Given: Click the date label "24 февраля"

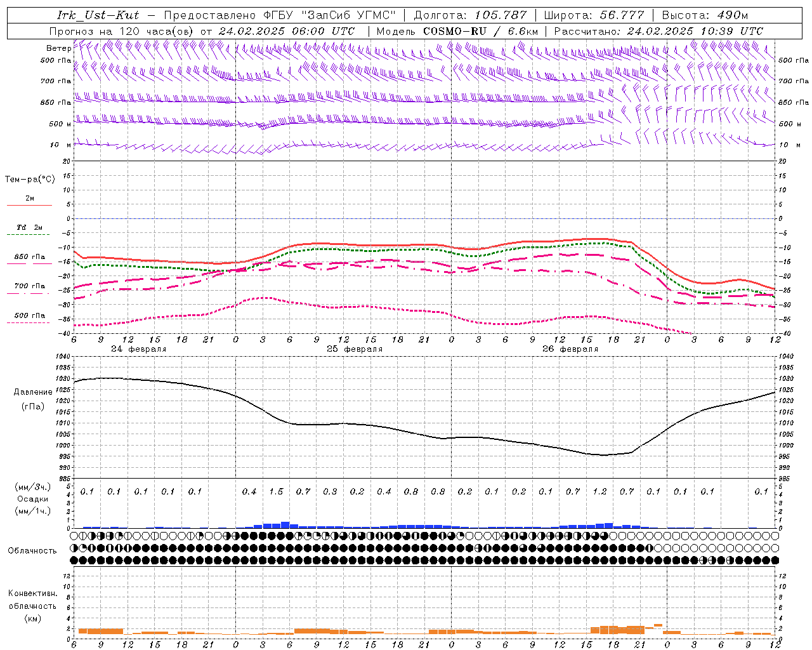Looking at the screenshot, I should click(x=139, y=349).
